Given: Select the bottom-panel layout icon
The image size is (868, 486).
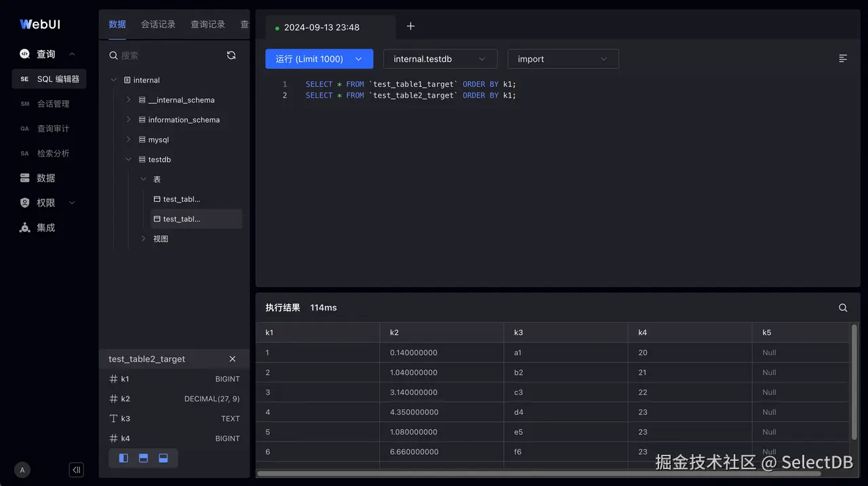Looking at the screenshot, I should 163,458.
